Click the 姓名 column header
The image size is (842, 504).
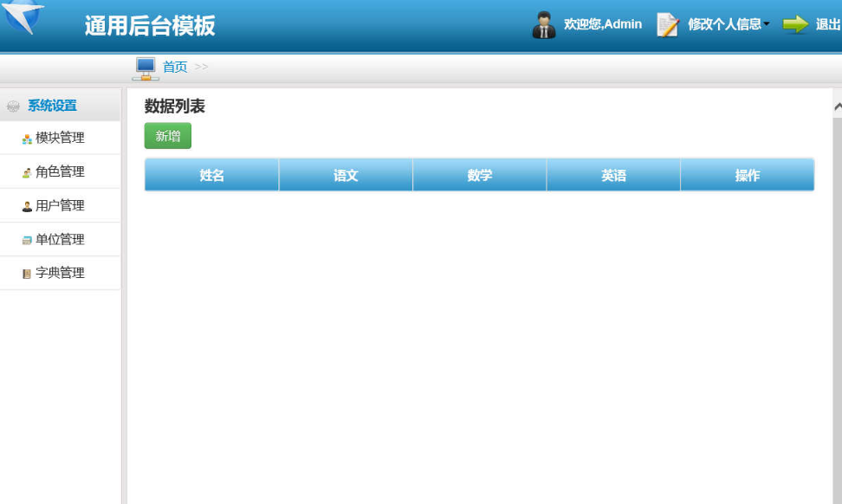click(211, 176)
